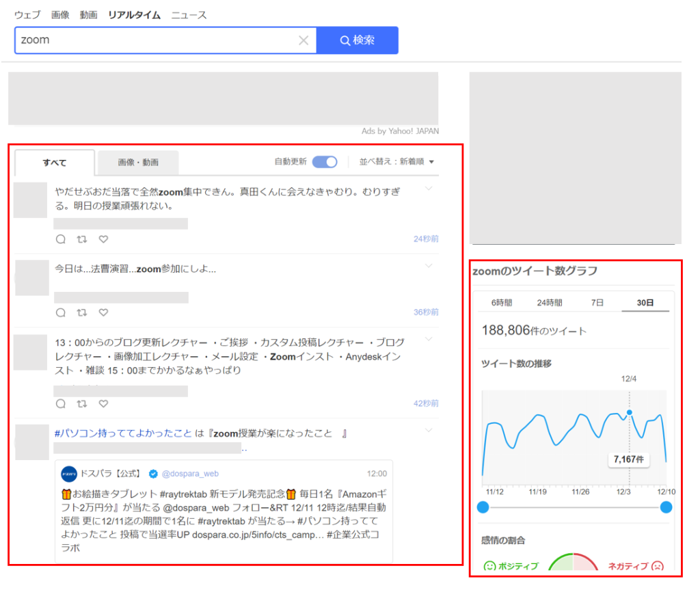Viewport: 700px width, 592px height.
Task: Select the 24時間 graph range tab
Action: tap(549, 303)
